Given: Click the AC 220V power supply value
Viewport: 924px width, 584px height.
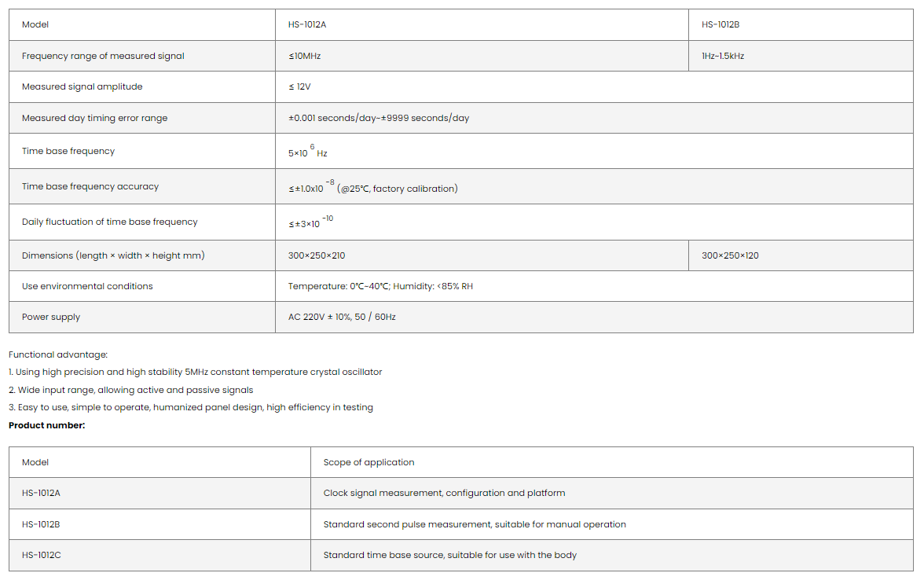Looking at the screenshot, I should click(342, 317).
